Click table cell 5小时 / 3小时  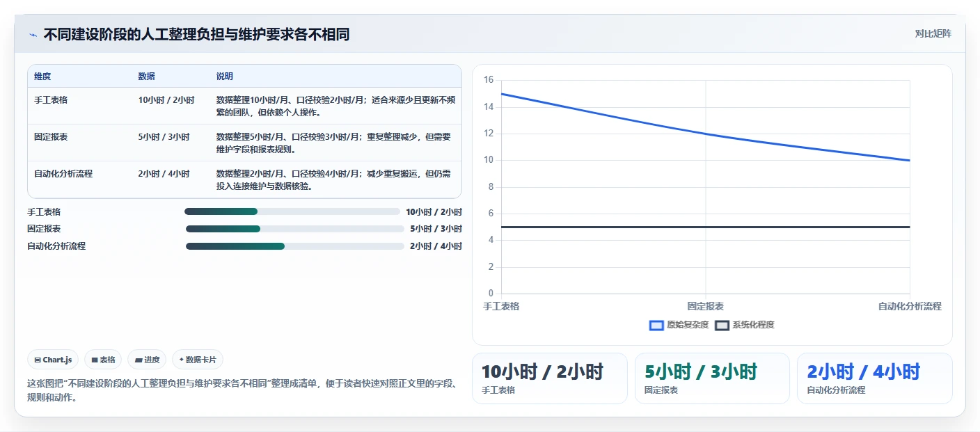click(x=164, y=137)
